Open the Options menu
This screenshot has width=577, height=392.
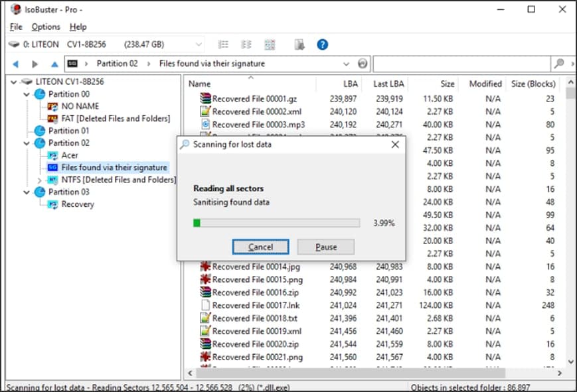tap(46, 27)
